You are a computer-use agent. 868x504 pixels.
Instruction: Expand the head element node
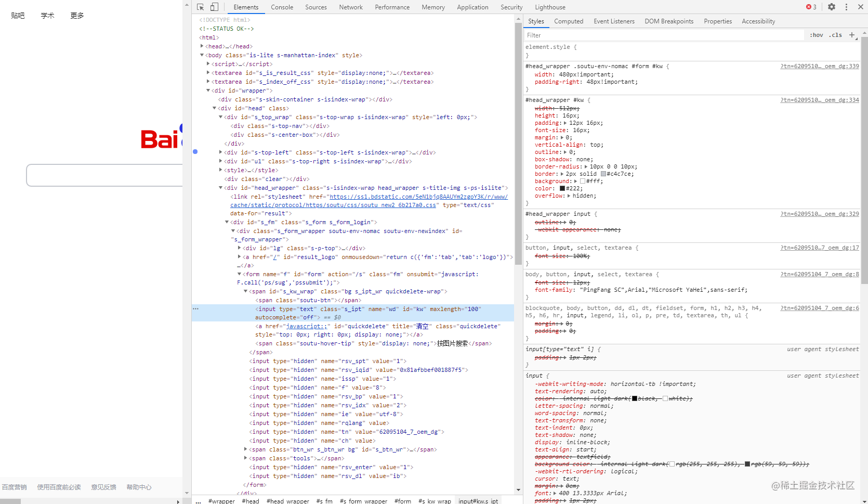202,46
